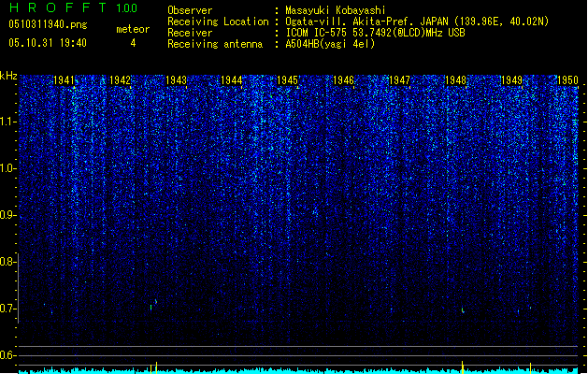Click the 1946 time marker
This screenshot has width=588, height=374.
tap(343, 80)
